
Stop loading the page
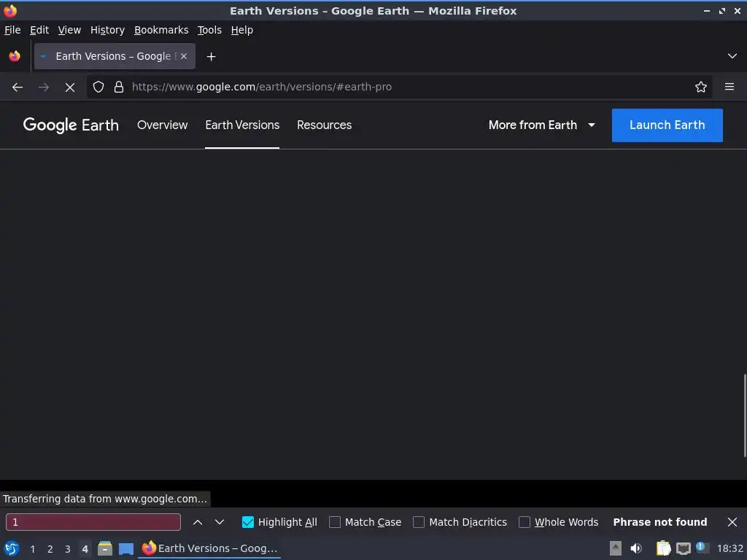pyautogui.click(x=70, y=87)
